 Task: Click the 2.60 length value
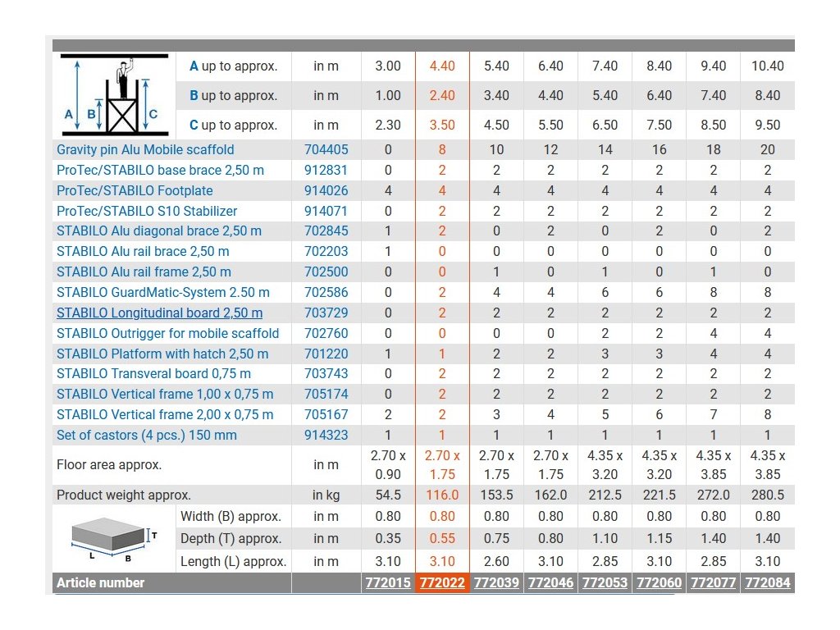click(x=496, y=561)
